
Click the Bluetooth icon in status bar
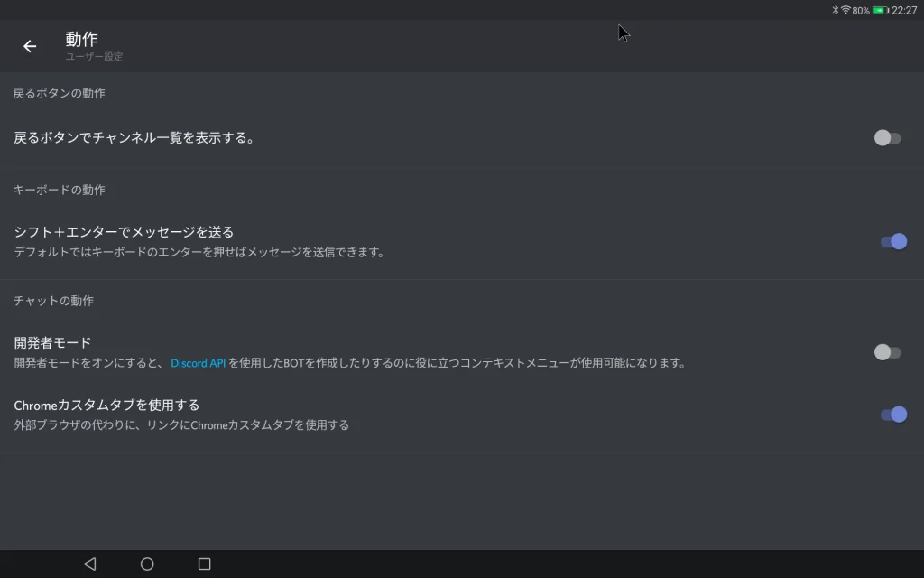click(x=835, y=10)
